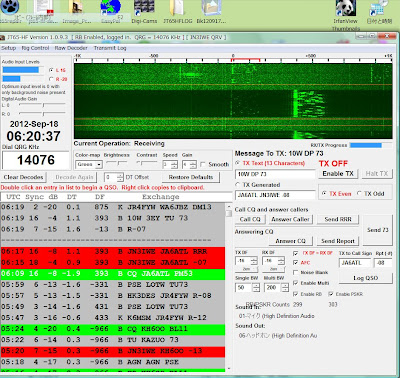Toggle the Smooth waterfall checkbox

pos(203,164)
